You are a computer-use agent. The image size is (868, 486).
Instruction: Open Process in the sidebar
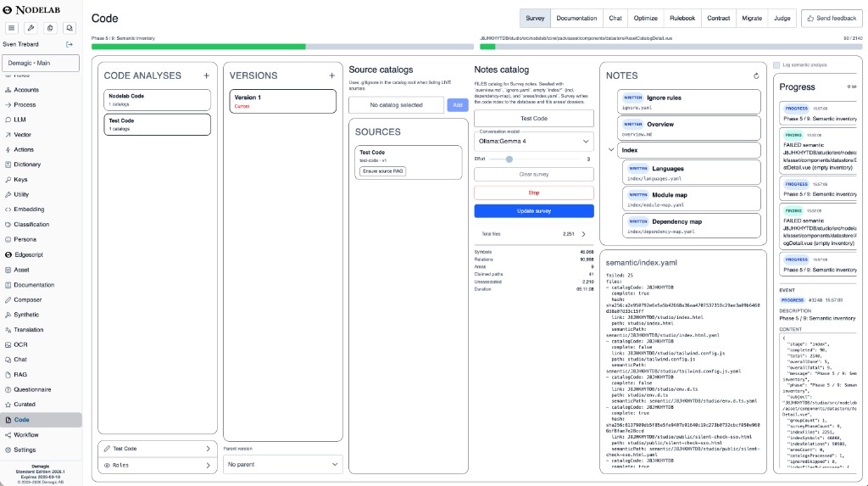41,104
